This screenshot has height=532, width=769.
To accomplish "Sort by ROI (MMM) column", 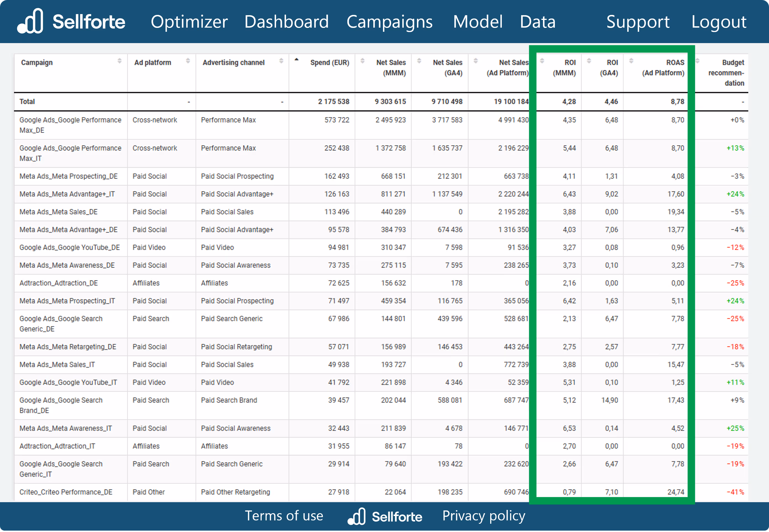I will [542, 61].
